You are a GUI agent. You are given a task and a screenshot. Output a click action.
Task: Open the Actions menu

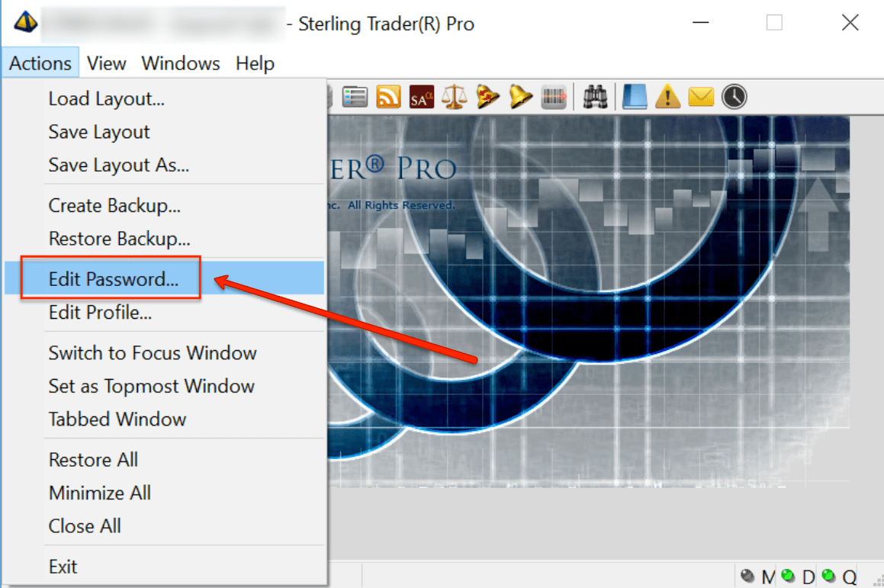tap(40, 63)
